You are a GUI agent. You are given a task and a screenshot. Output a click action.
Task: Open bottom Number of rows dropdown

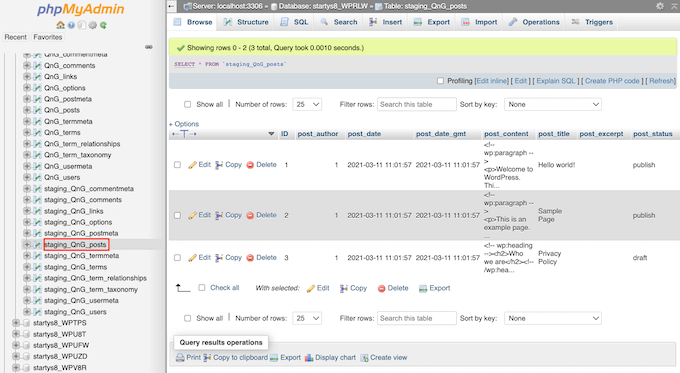[307, 318]
